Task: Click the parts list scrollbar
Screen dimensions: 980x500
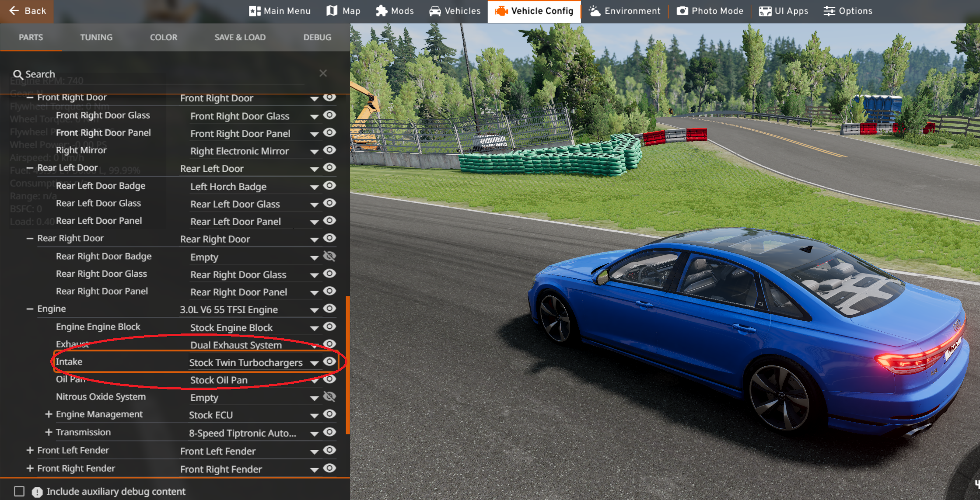Action: (348, 365)
